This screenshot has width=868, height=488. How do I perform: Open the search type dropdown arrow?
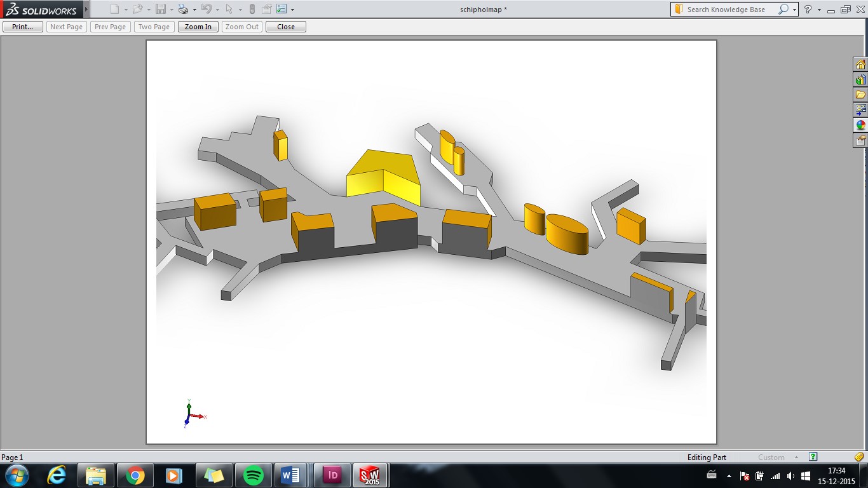[x=794, y=10]
